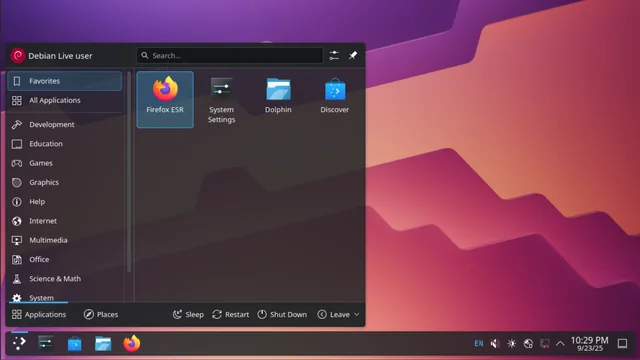
Task: Open the brightness tray icon
Action: (x=511, y=344)
